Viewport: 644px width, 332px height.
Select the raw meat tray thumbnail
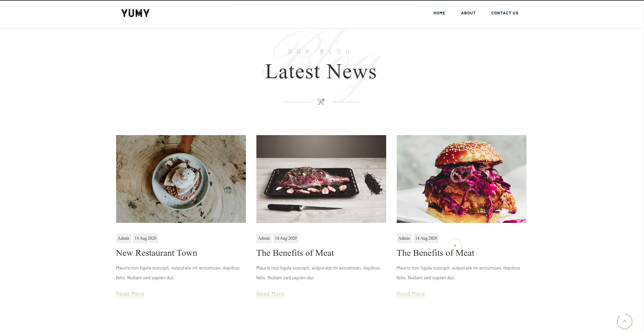[x=321, y=179]
